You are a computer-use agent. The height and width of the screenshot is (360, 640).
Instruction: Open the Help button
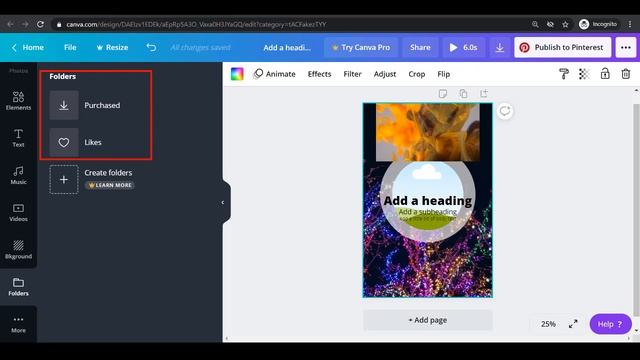coord(610,324)
